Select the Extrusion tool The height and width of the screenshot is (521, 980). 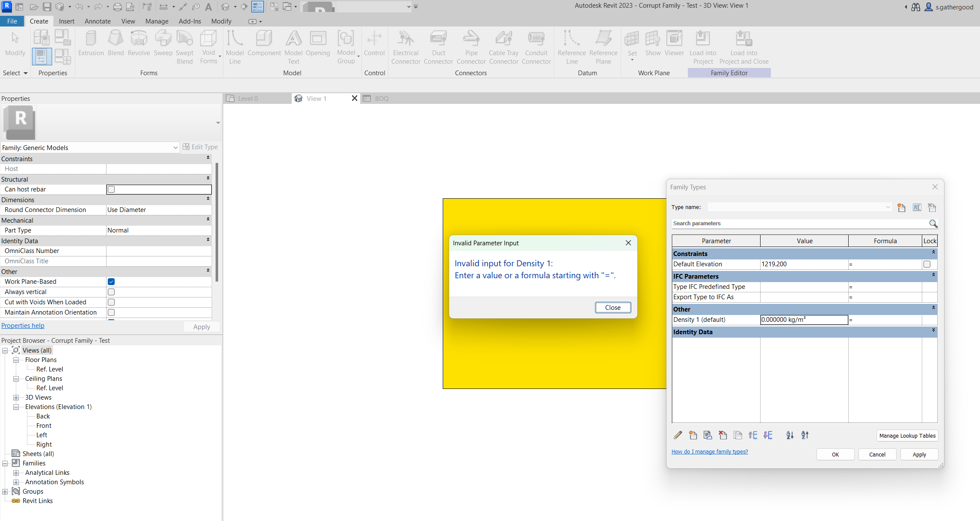[91, 45]
